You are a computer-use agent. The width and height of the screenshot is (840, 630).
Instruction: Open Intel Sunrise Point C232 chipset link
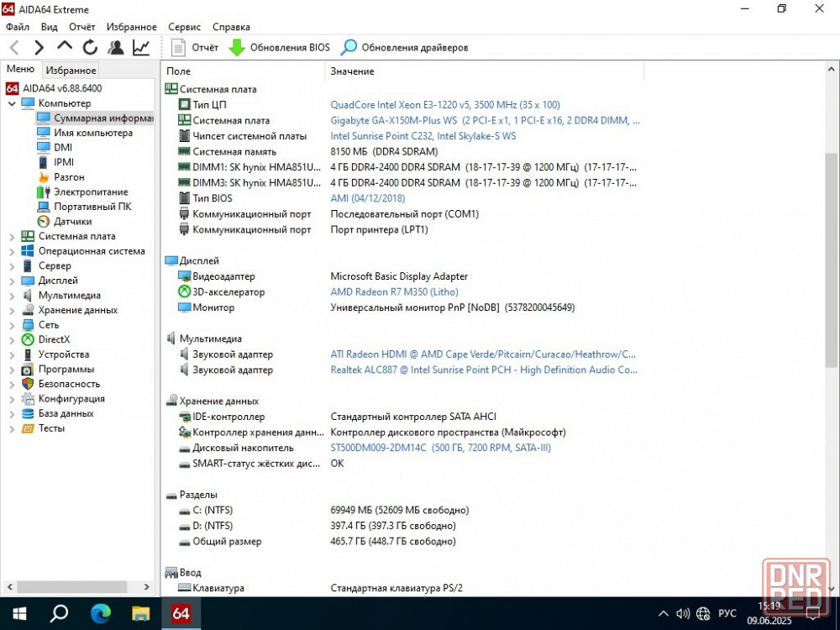[423, 136]
